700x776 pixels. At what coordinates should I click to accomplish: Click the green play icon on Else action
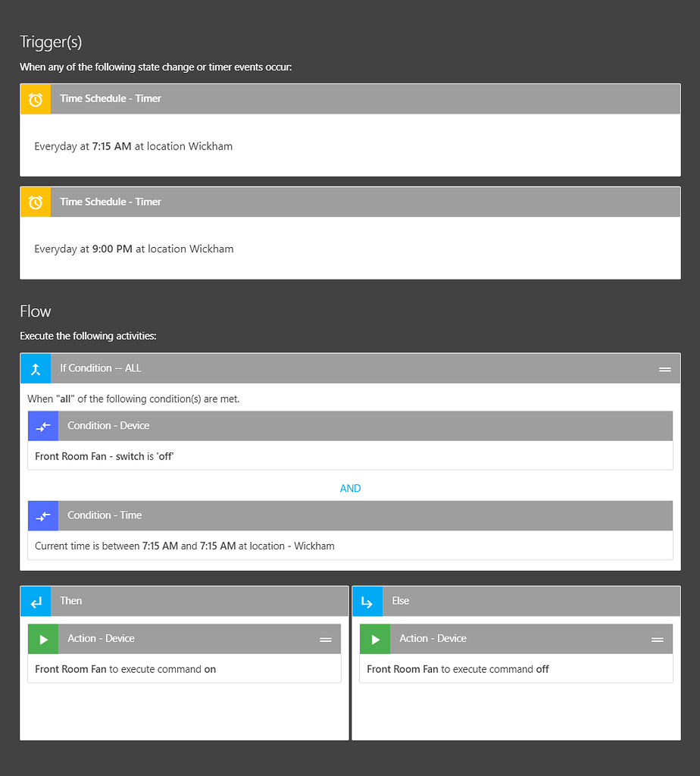[x=375, y=639]
